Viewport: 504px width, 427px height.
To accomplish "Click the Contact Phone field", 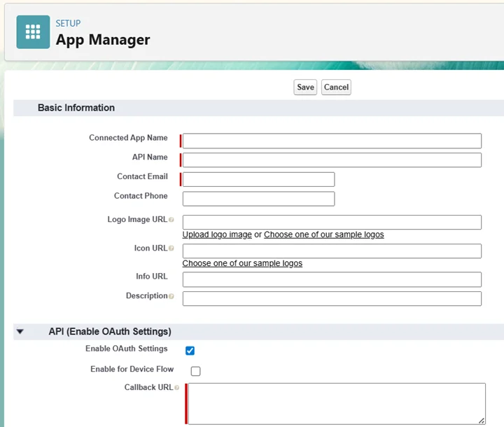I will pyautogui.click(x=258, y=199).
